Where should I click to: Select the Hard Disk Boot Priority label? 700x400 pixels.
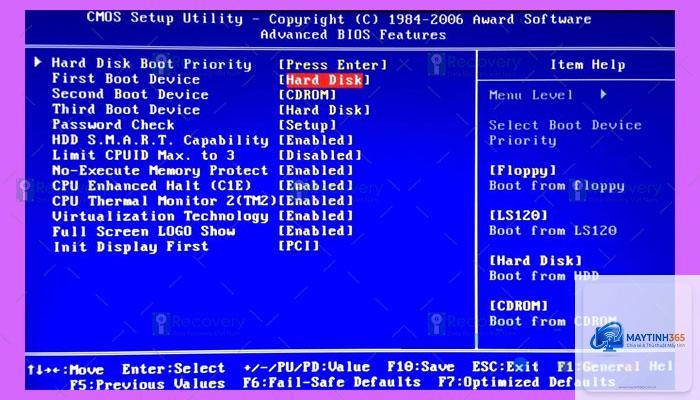tap(152, 64)
